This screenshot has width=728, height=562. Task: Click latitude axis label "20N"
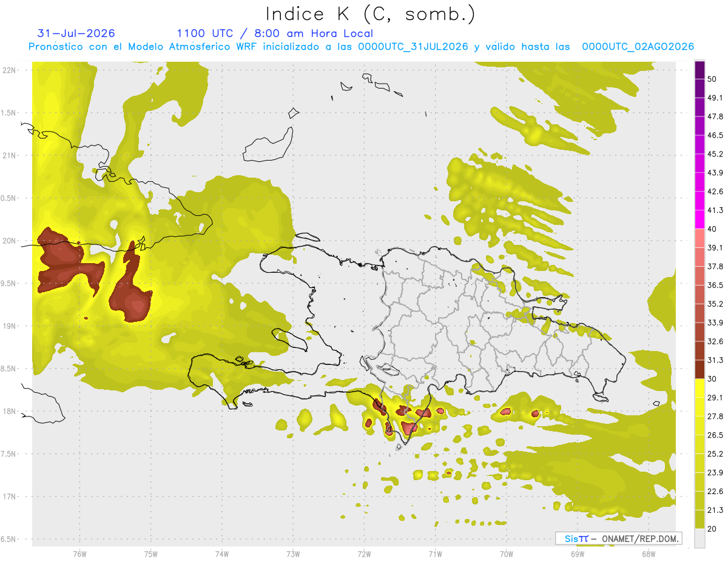[10, 241]
